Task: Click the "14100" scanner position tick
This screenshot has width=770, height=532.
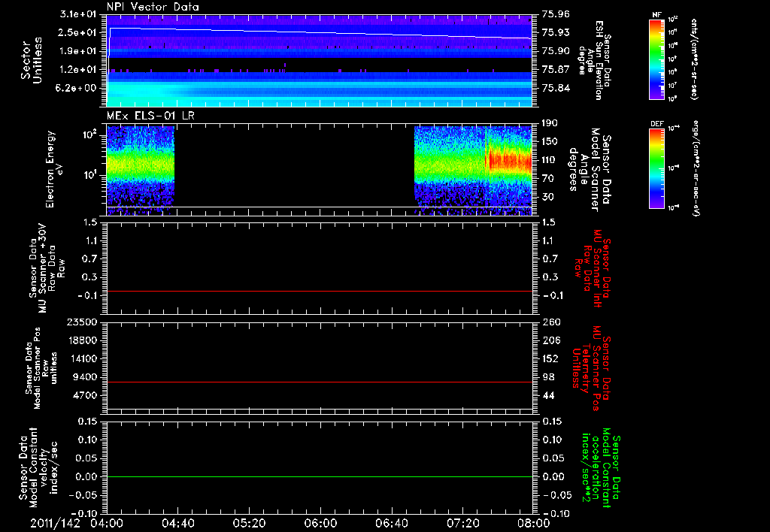Action: (81, 358)
